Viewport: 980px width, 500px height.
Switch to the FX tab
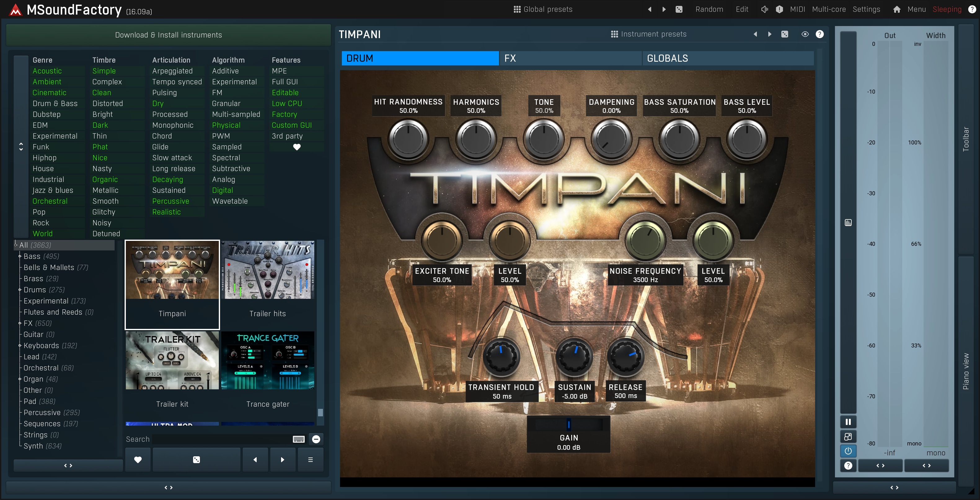[x=571, y=58]
